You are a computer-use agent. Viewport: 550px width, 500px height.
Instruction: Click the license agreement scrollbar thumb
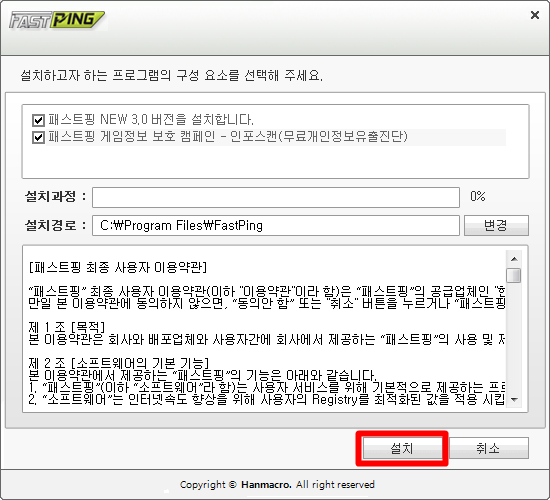tap(514, 275)
